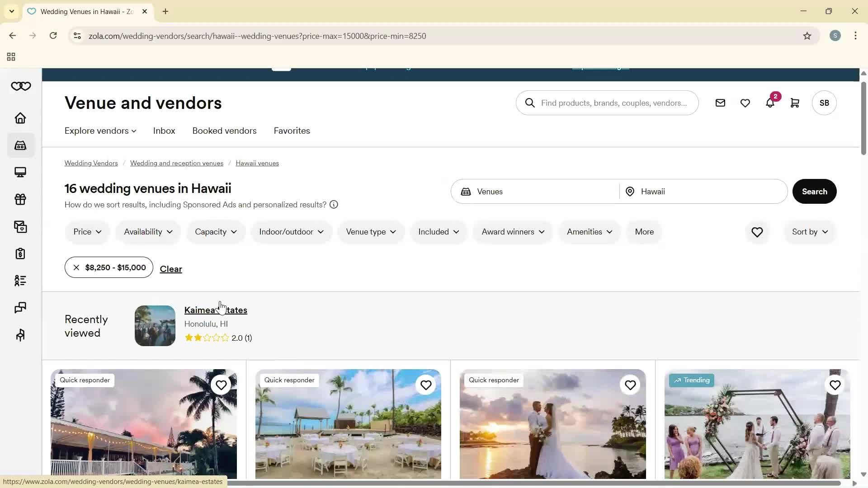
Task: Open the Zola home dashboard icon
Action: click(20, 118)
